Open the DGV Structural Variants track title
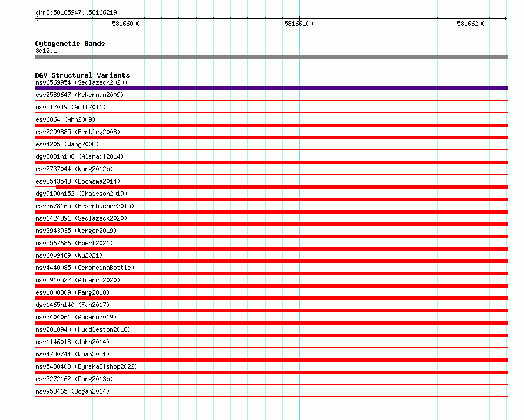The image size is (524, 420). click(x=82, y=75)
